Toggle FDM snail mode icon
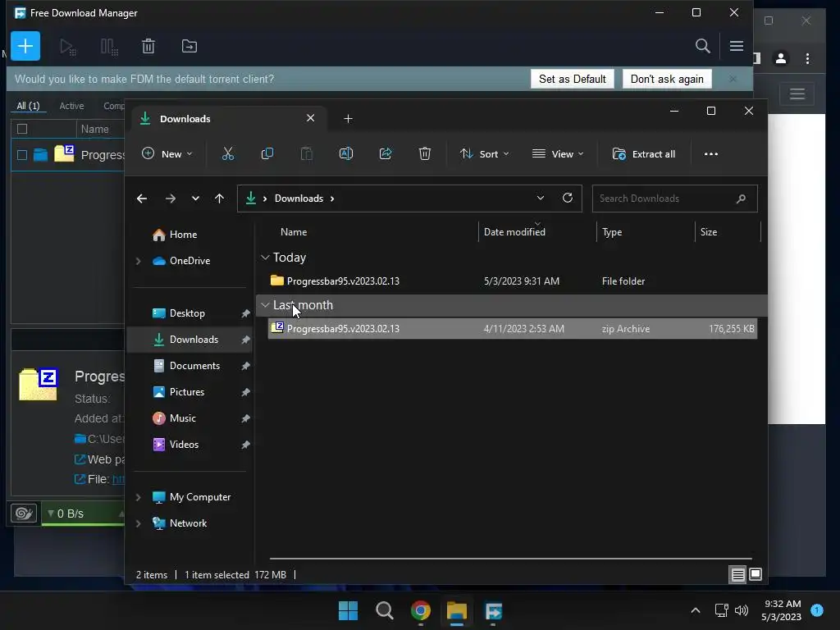The image size is (840, 630). (24, 514)
